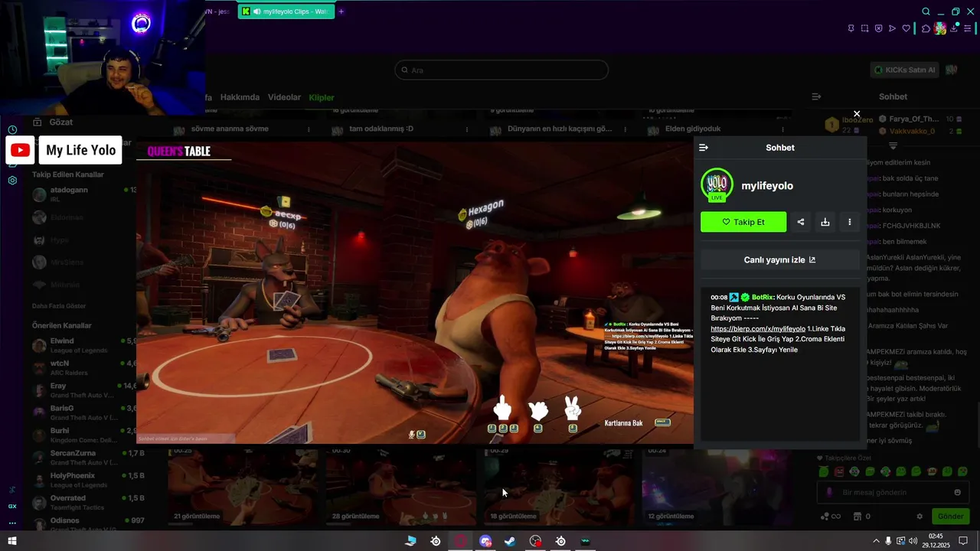
Task: Open the Opera easy setup menu icon
Action: [x=968, y=28]
